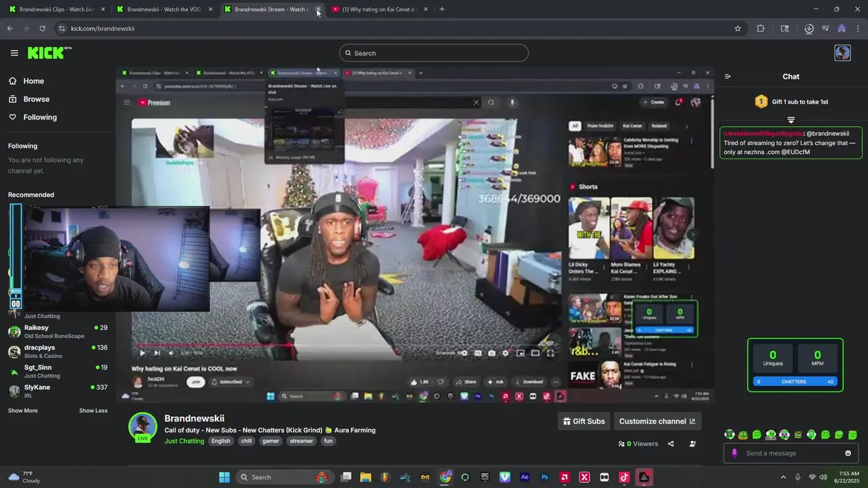868x488 pixels.
Task: Go back in browser history
Action: pyautogui.click(x=9, y=28)
